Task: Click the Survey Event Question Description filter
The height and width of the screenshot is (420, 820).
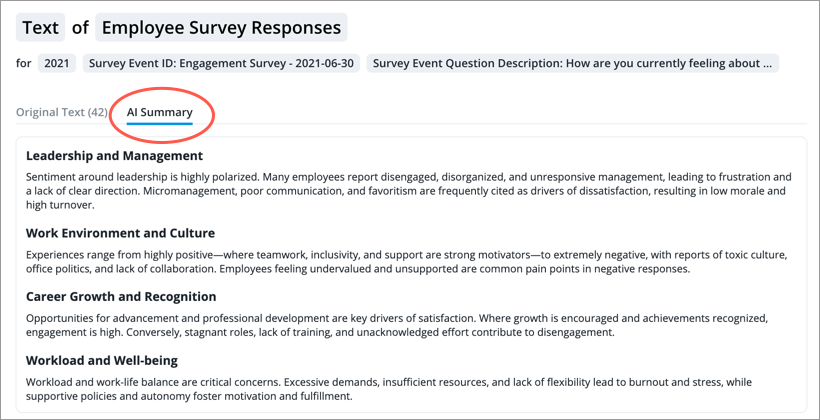Action: 572,64
